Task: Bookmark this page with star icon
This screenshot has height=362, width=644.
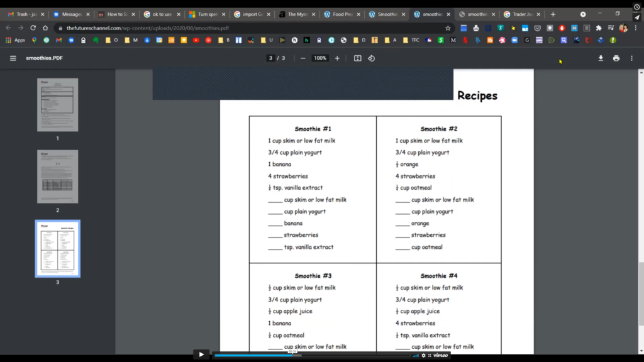Action: pos(448,28)
